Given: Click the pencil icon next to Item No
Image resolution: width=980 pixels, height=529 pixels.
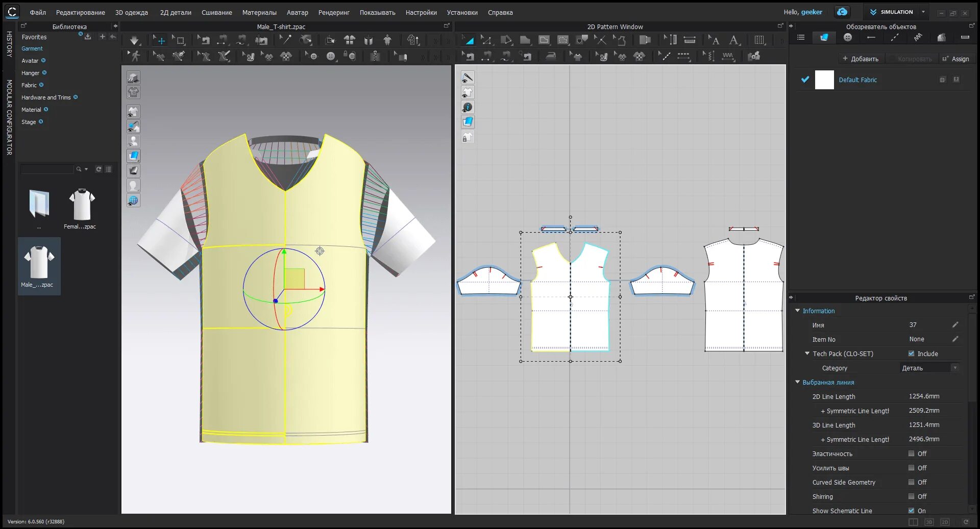Looking at the screenshot, I should (x=955, y=339).
